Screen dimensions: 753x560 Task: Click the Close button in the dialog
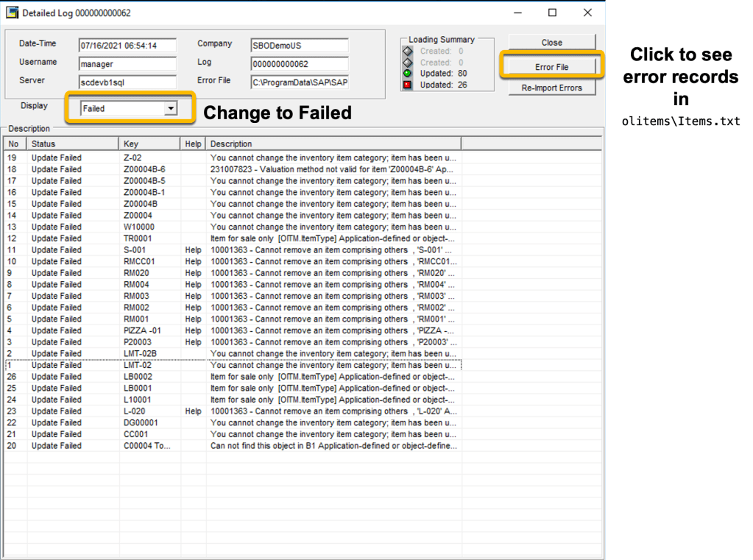[551, 43]
